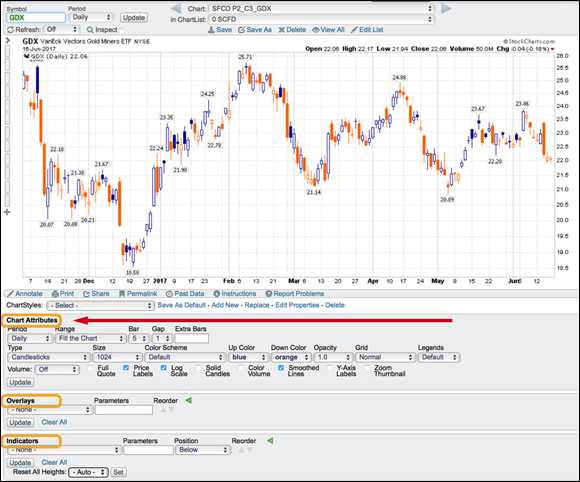Open the Indicators Position Below dropdown

tap(203, 450)
